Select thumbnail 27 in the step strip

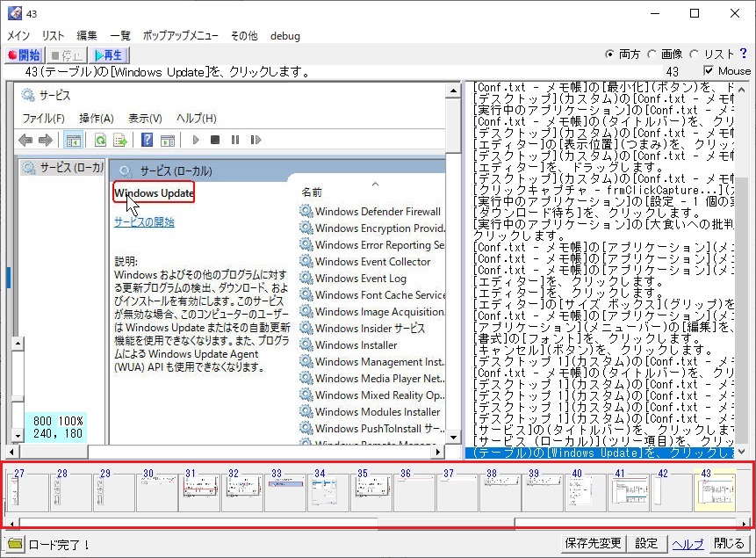(x=28, y=490)
